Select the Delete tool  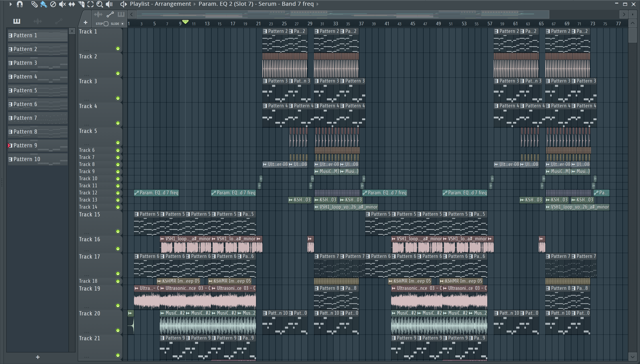pyautogui.click(x=53, y=4)
